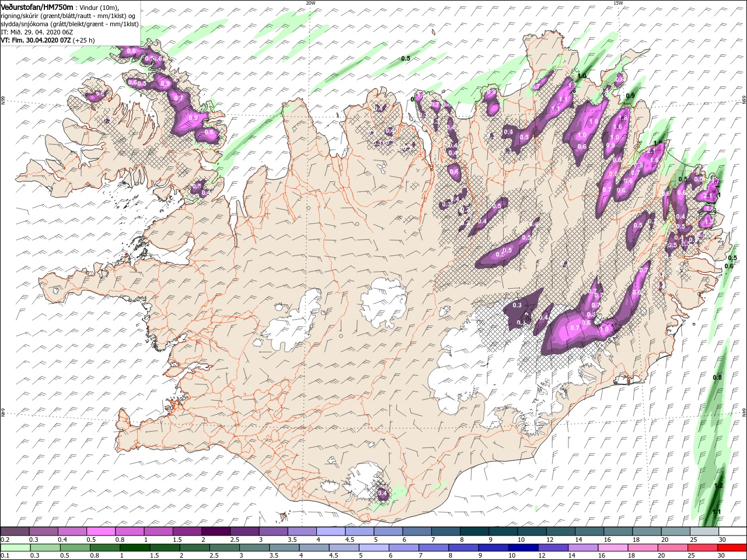Screen dimensions: 747x560
Task: Click the 0.1 label on rain legend row
Action: [5, 556]
